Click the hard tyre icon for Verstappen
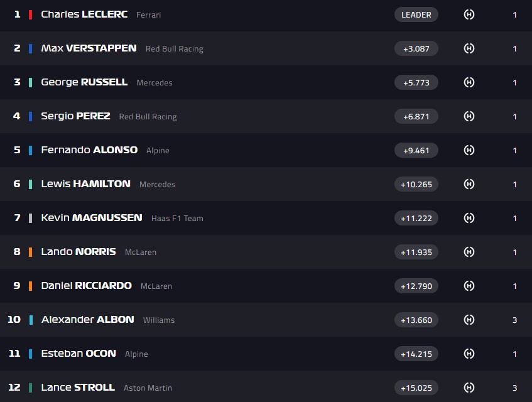Screen dimensions: 532x402 pos(469,48)
